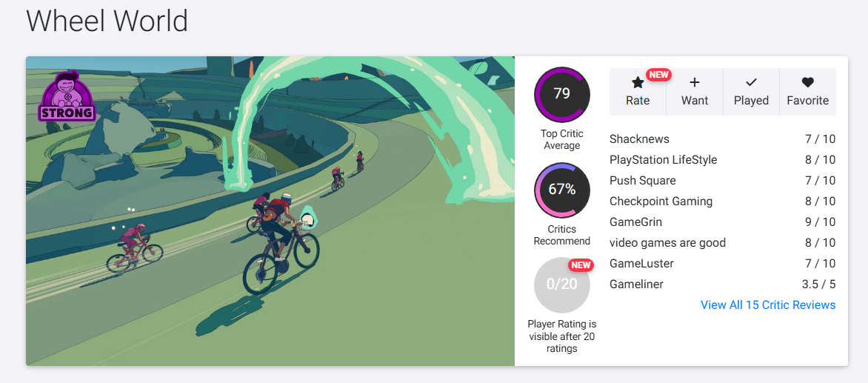Click the 67% Critics Recommend circle
The width and height of the screenshot is (868, 383).
562,190
